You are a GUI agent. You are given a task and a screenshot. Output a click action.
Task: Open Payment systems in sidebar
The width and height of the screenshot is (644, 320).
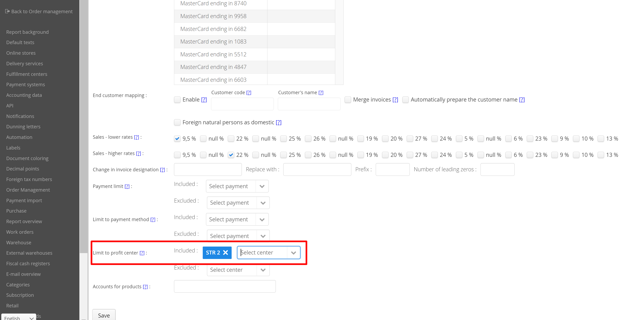pos(25,84)
